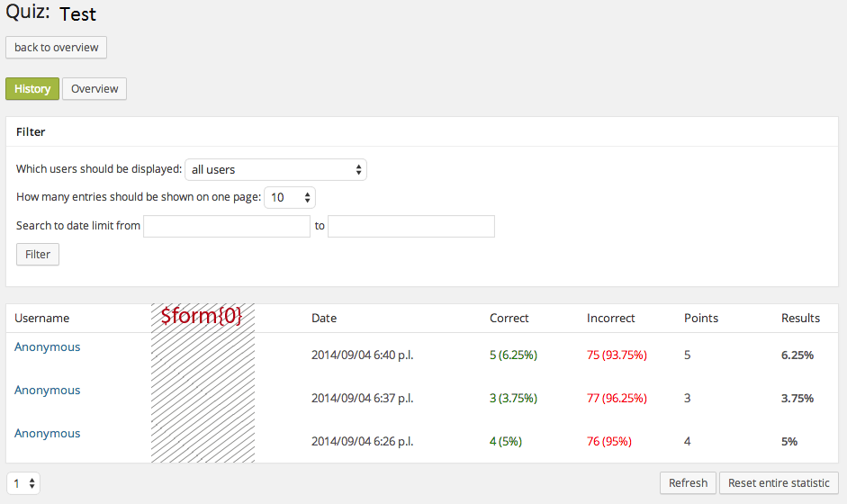
Task: Switch to the Overview tab
Action: [x=95, y=89]
